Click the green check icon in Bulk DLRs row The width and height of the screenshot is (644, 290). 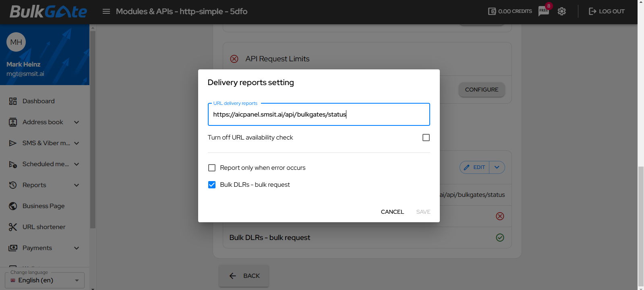tap(500, 238)
